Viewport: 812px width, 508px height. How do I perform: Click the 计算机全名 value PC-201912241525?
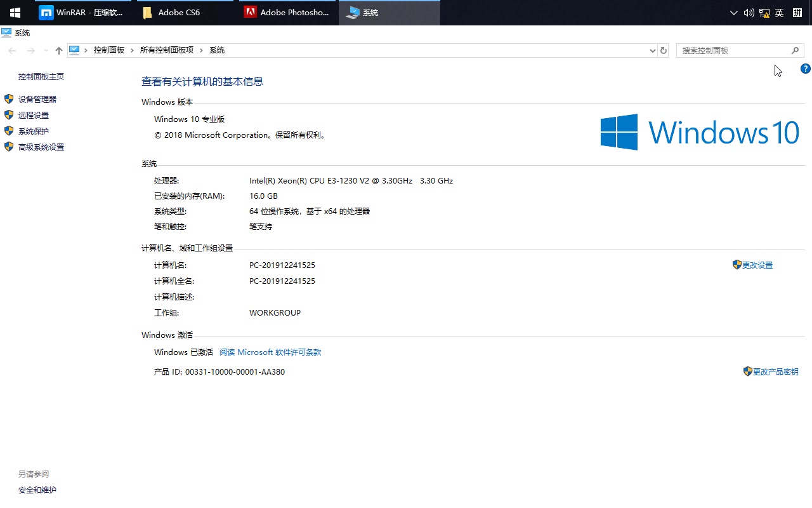pos(282,281)
